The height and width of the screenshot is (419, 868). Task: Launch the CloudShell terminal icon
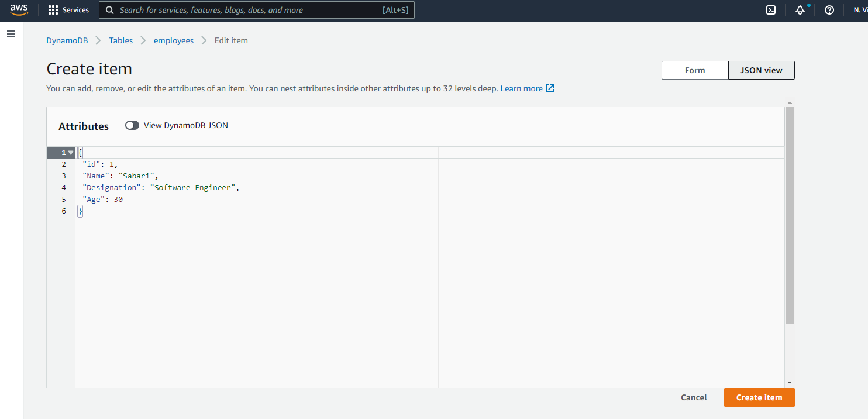pyautogui.click(x=771, y=10)
